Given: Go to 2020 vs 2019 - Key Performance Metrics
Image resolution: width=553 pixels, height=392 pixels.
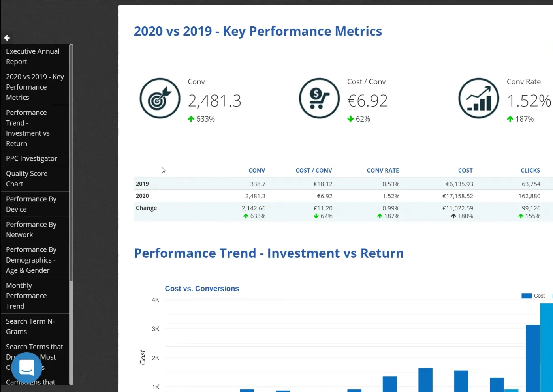Looking at the screenshot, I should pyautogui.click(x=35, y=87).
